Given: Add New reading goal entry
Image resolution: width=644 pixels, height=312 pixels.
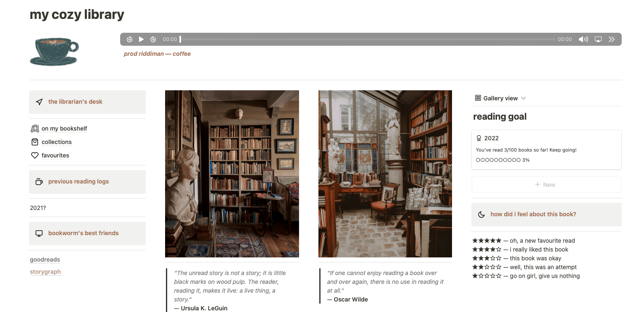Looking at the screenshot, I should tap(546, 184).
